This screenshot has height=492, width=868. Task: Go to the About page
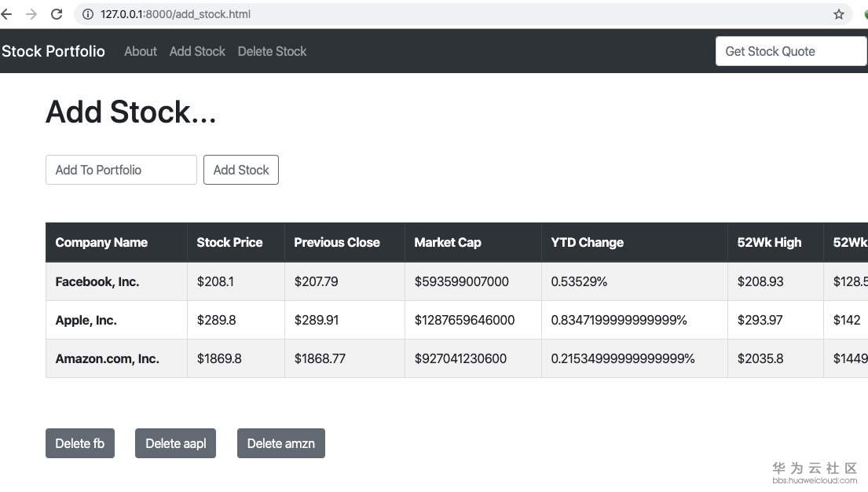tap(141, 51)
